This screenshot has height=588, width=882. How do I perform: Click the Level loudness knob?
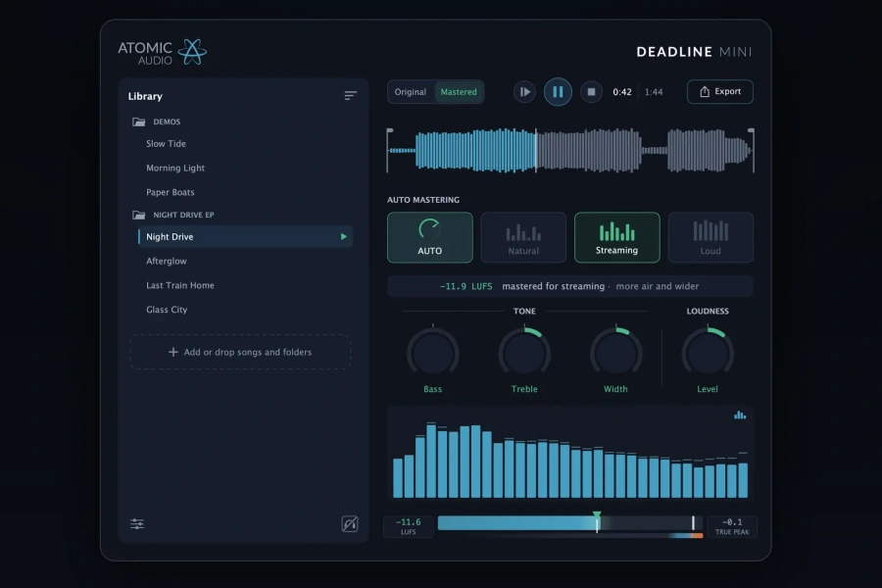tap(708, 354)
